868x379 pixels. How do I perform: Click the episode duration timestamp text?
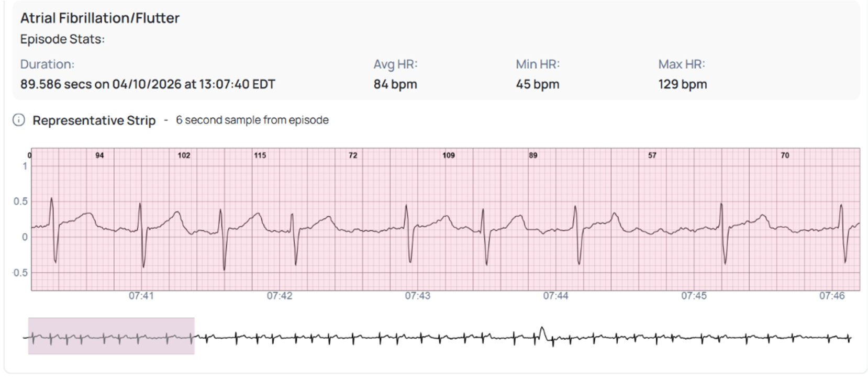point(148,84)
